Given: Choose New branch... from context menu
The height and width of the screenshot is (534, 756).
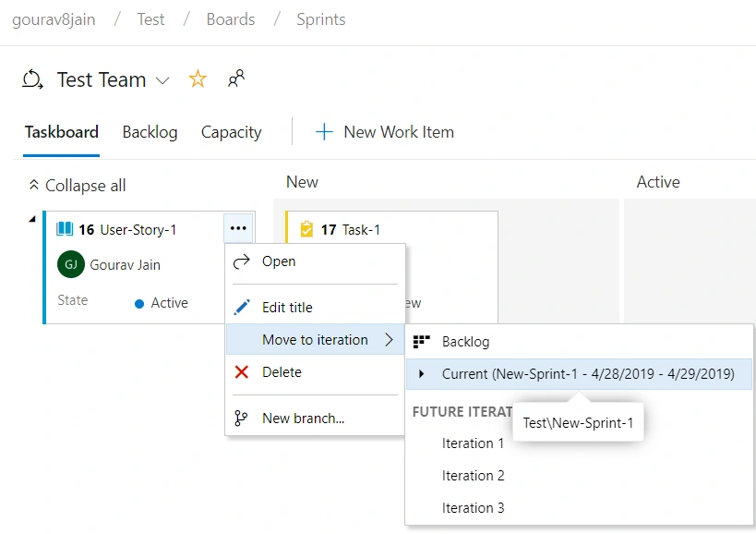Looking at the screenshot, I should pyautogui.click(x=316, y=418).
